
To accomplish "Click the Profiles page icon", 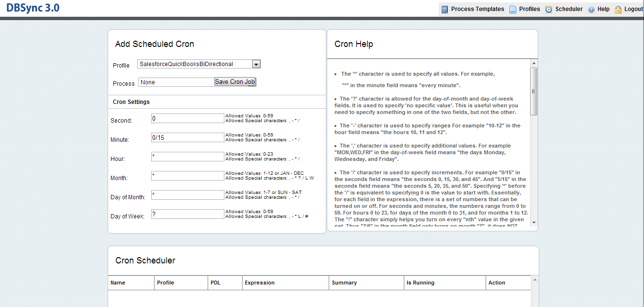I will [513, 9].
